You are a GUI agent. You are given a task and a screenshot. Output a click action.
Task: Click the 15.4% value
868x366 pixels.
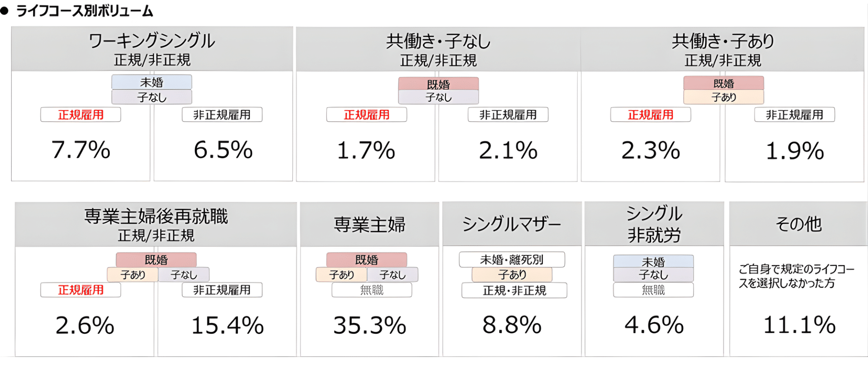(x=227, y=325)
